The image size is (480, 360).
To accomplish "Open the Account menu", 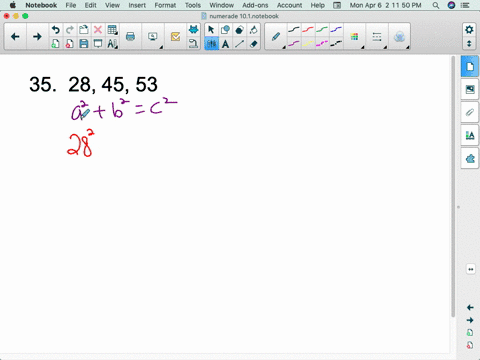I will click(x=289, y=5).
